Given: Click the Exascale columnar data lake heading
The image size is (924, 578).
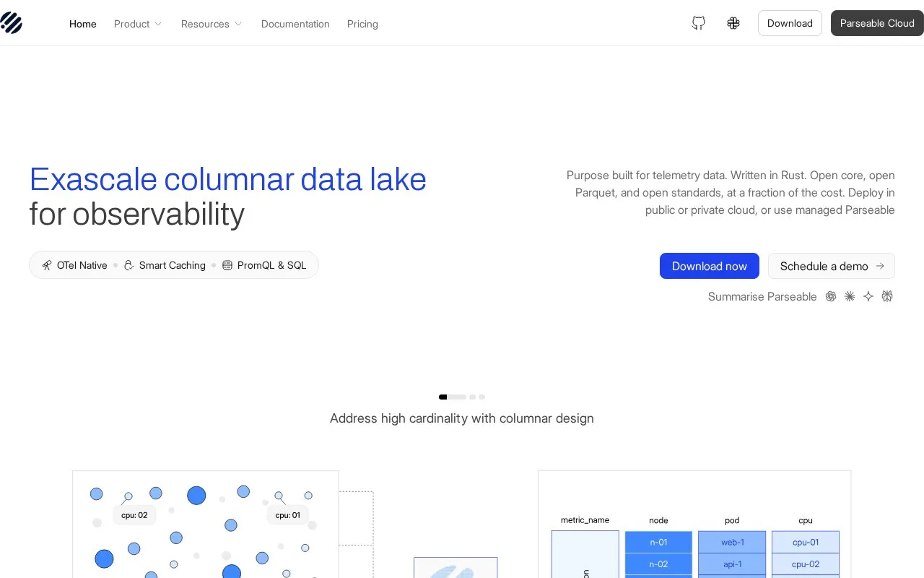Looking at the screenshot, I should point(228,179).
